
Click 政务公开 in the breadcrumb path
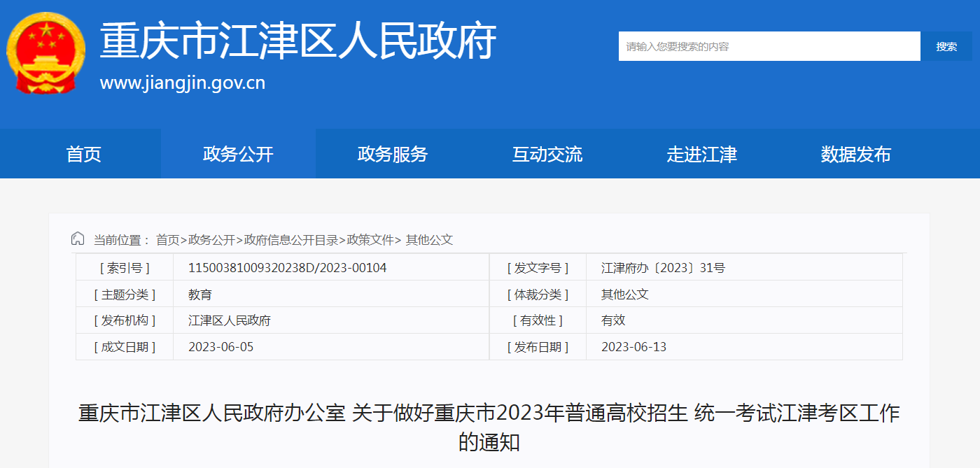[212, 240]
